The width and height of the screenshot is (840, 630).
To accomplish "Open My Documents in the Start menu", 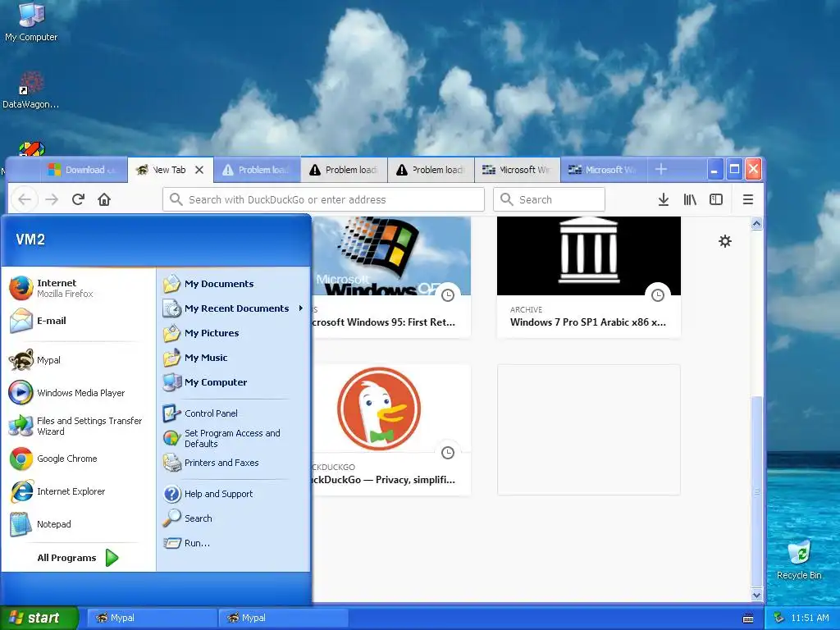I will 234,284.
